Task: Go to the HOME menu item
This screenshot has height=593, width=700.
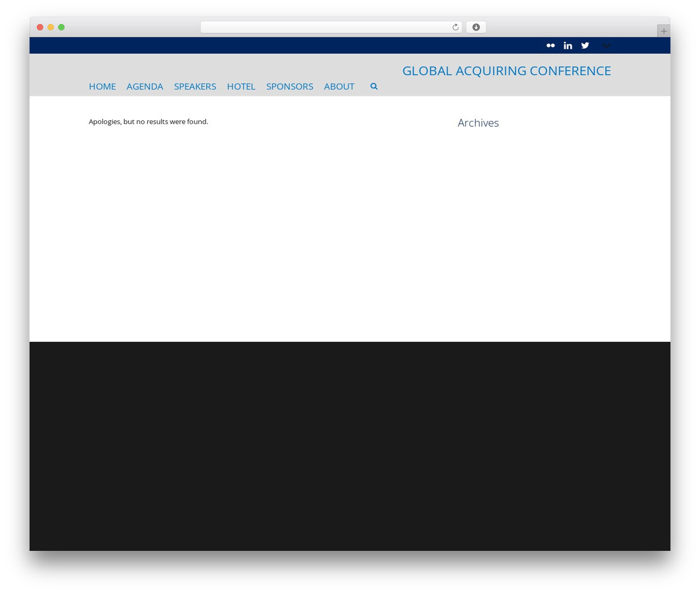Action: click(102, 86)
